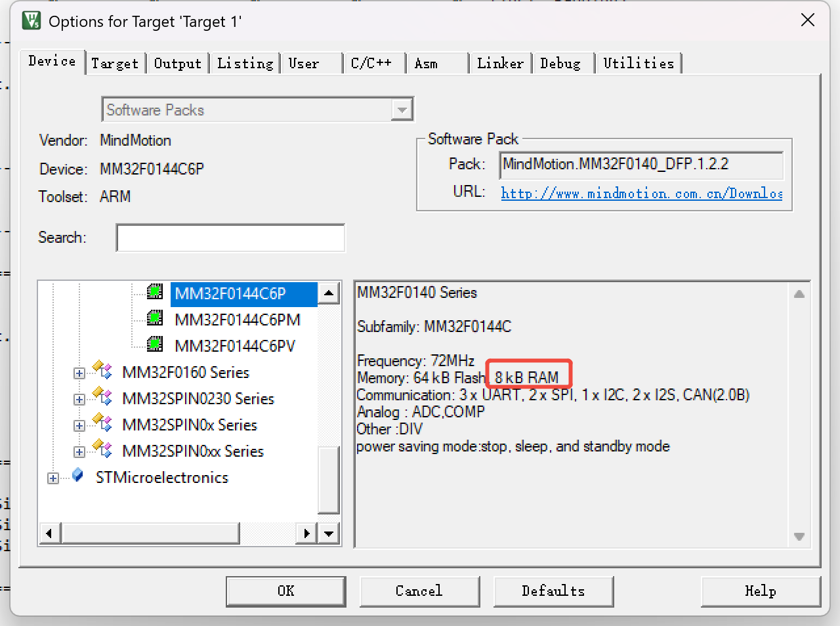Expand the STMicroelectronics vendor node
Screen dimensions: 840x626
pos(53,478)
